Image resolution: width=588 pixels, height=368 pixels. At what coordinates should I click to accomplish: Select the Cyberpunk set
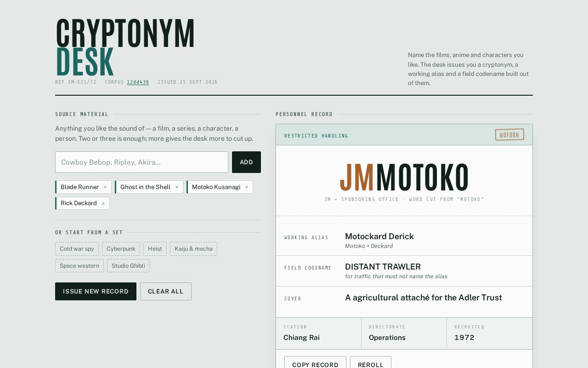[121, 249]
